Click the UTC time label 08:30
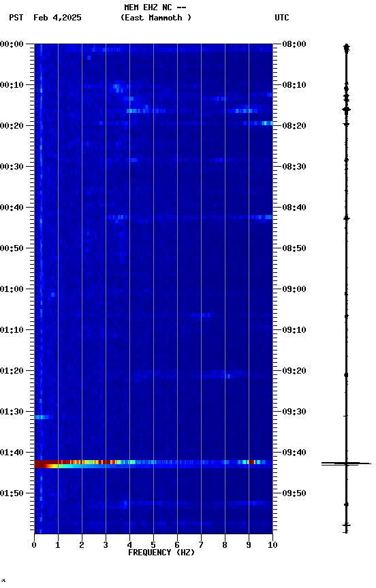This screenshot has width=376, height=588. point(294,167)
